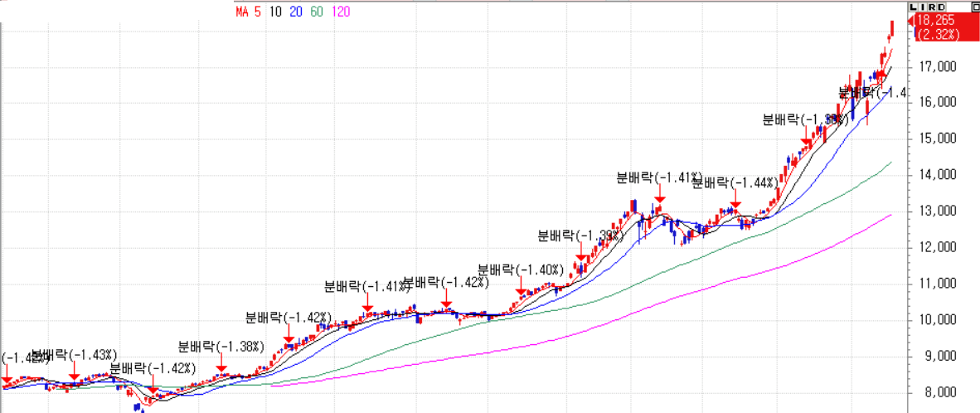Click the (2.32%) change percentage tag
The height and width of the screenshot is (413, 980).
[938, 34]
